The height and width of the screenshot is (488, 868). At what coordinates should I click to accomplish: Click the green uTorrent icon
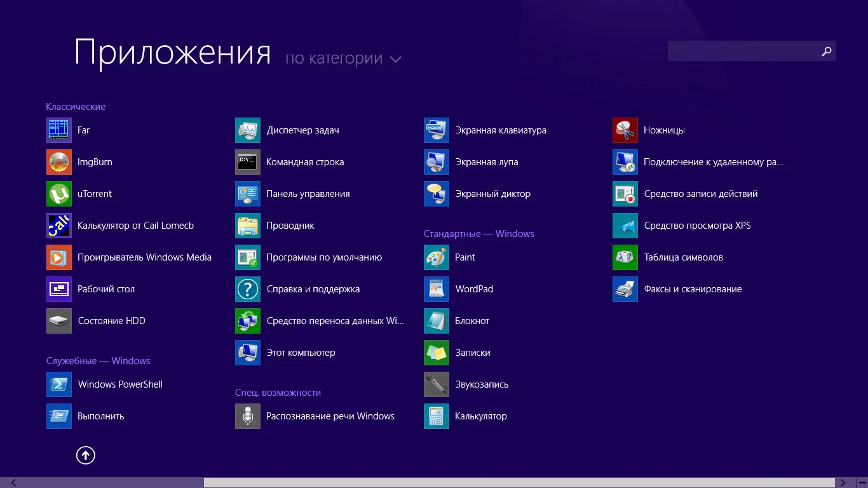(59, 194)
